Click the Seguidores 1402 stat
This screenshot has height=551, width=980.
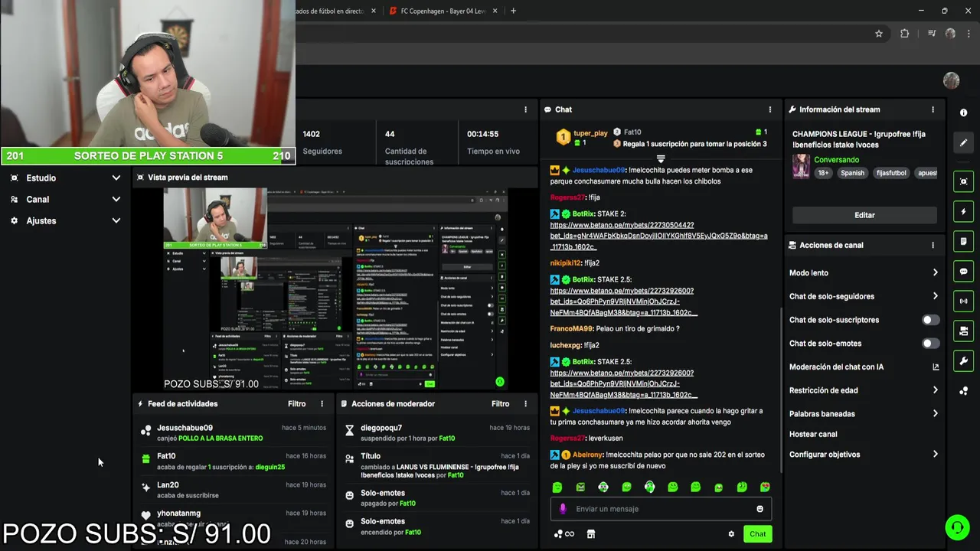point(322,142)
